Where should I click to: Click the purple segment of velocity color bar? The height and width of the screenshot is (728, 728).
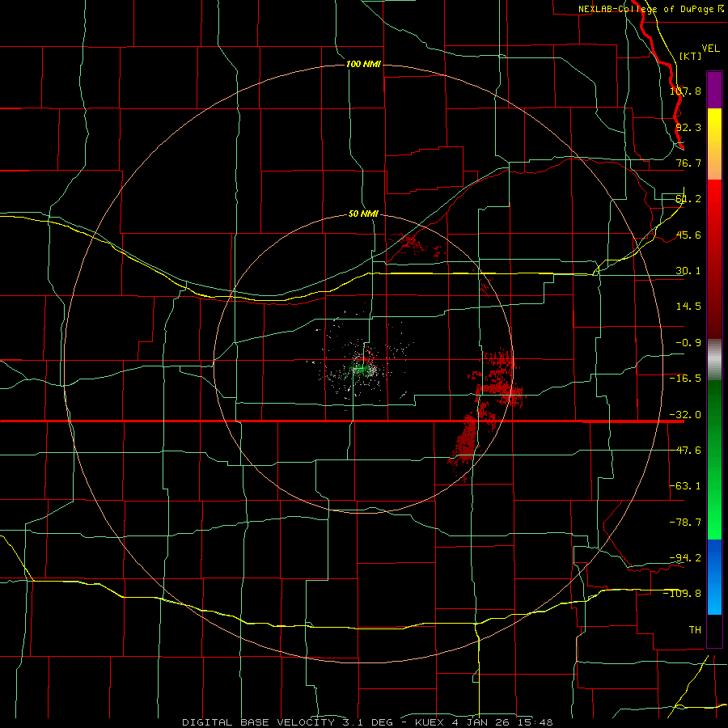(x=714, y=90)
